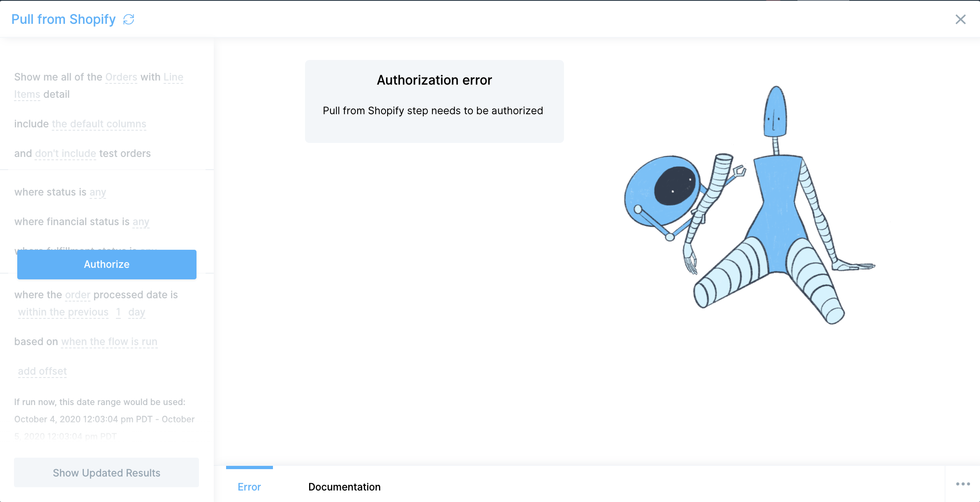Screen dimensions: 980x502
Task: Change the 'day' time unit dropdown
Action: coord(136,312)
